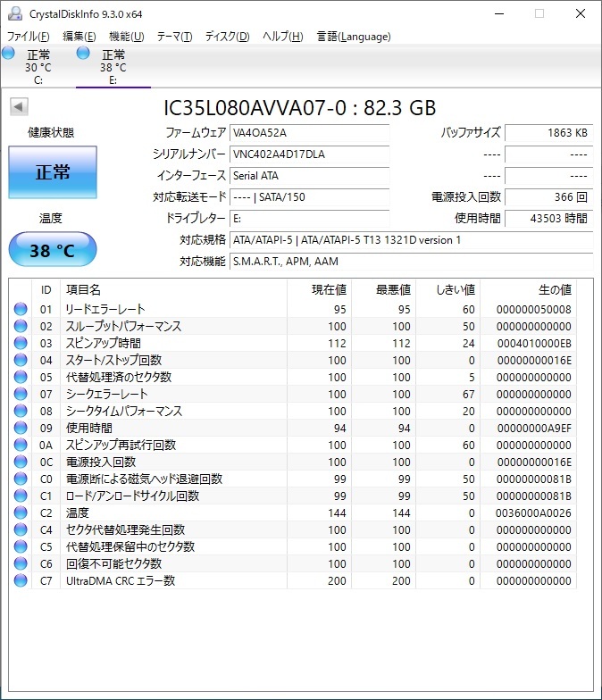Click the standard field ATA/ATAPI-5
Image resolution: width=602 pixels, height=700 pixels.
point(411,240)
